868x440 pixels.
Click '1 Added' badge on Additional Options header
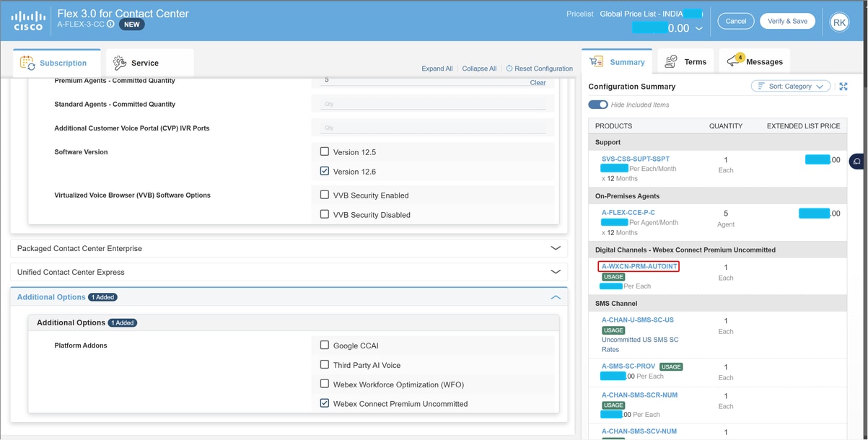(102, 297)
